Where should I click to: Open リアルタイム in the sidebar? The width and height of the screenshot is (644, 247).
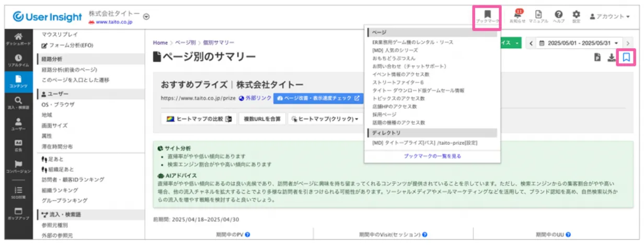pos(18,61)
